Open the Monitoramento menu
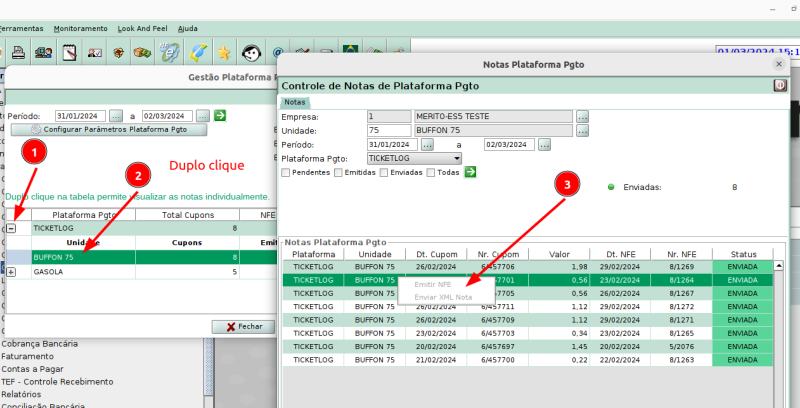 coord(81,29)
